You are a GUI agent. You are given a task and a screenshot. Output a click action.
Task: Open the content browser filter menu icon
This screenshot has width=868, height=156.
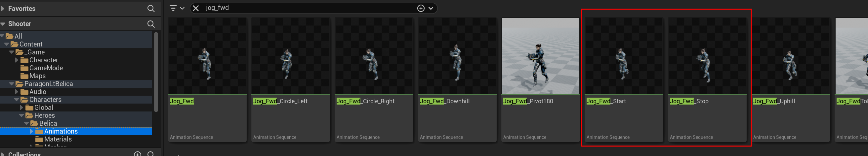(x=173, y=8)
